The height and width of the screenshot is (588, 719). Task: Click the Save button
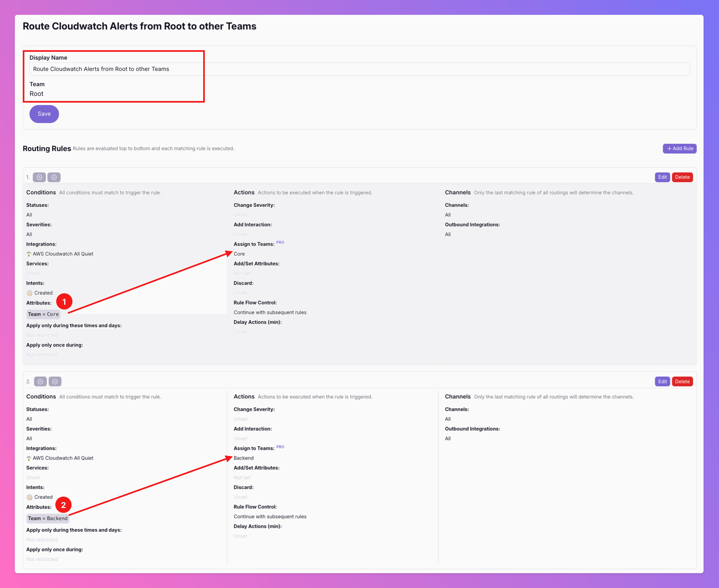(x=44, y=114)
